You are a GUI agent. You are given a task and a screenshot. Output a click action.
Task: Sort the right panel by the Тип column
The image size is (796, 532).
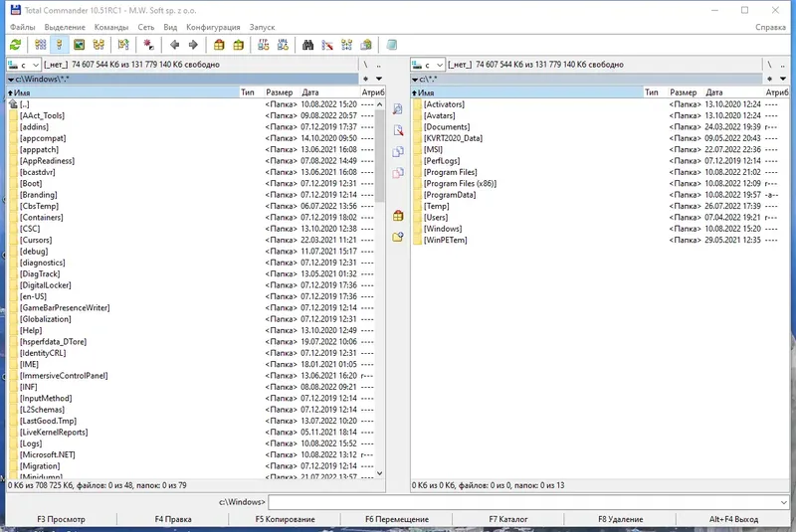click(655, 92)
